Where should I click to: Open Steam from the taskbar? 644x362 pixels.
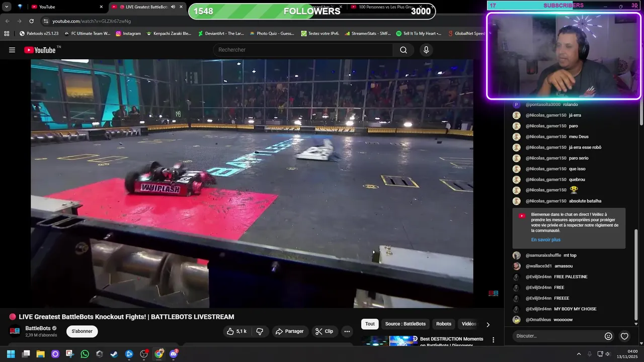(114, 354)
